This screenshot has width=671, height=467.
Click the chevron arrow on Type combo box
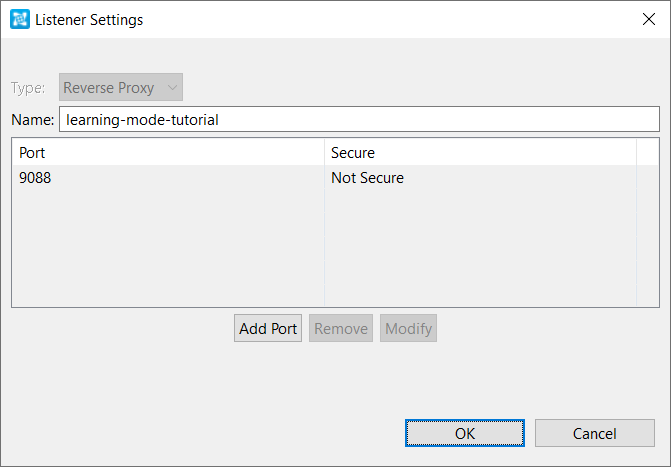click(172, 87)
